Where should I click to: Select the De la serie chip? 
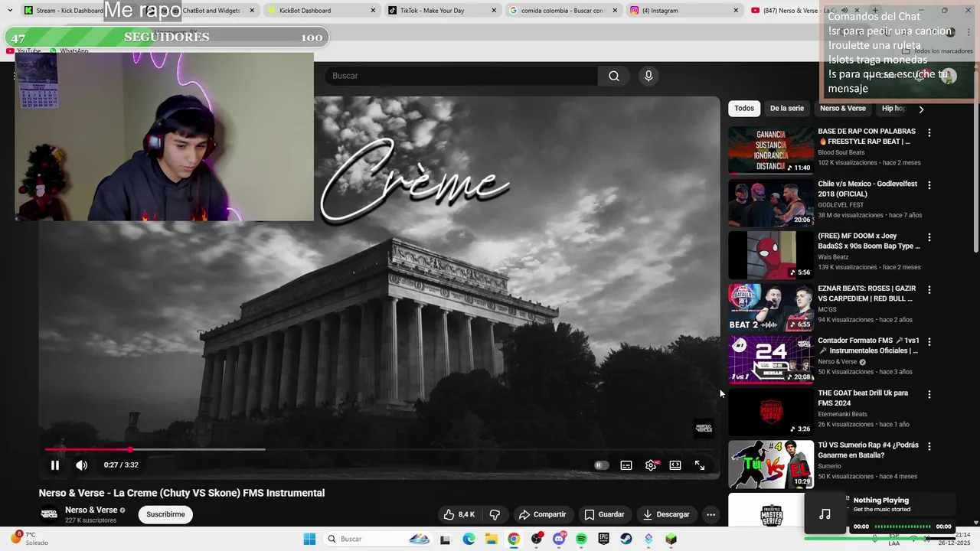click(x=787, y=109)
